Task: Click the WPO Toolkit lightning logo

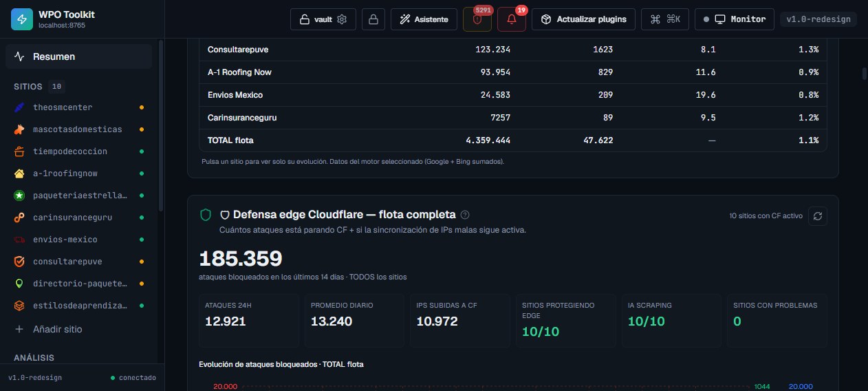Action: pyautogui.click(x=22, y=19)
